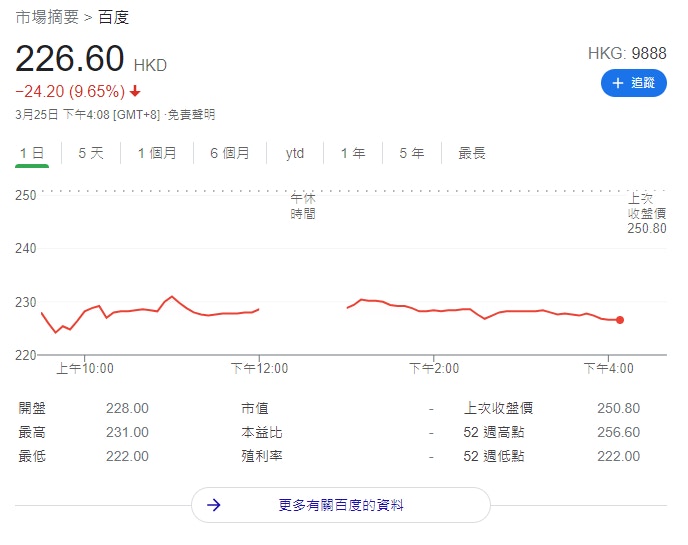Screen dimensions: 688x545
Task: Switch to the 5 天 chart tab
Action: click(91, 153)
